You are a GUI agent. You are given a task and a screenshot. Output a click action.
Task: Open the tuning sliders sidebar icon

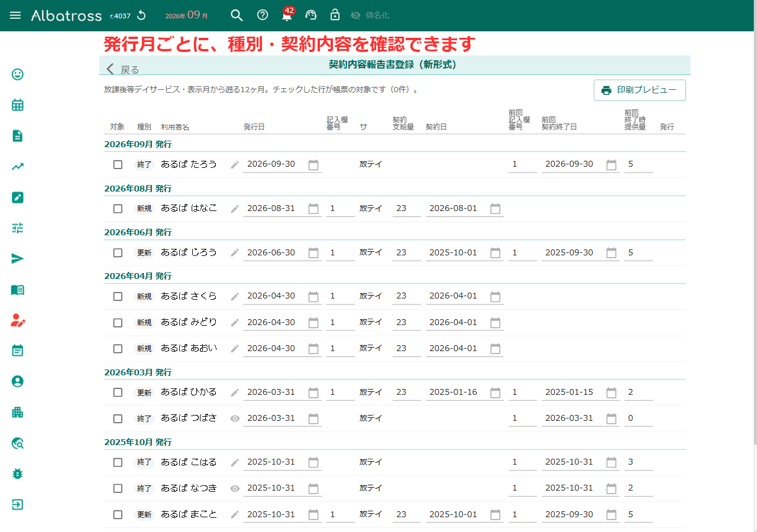pyautogui.click(x=18, y=228)
